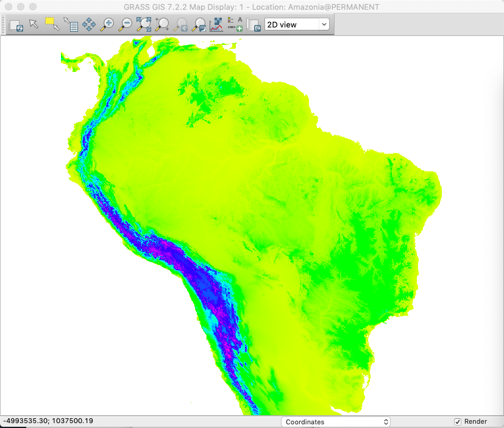The width and height of the screenshot is (504, 428).
Task: Open the Query raster tool
Action: [71, 24]
